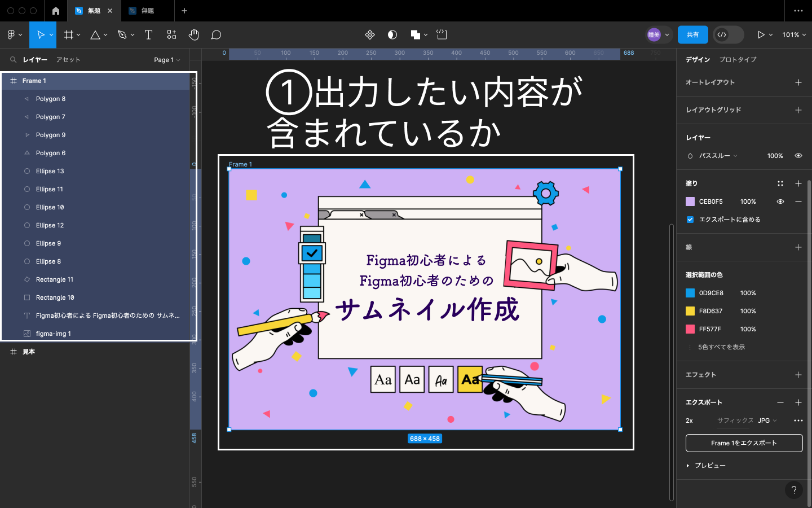This screenshot has width=812, height=508.
Task: Open the JPG export format dropdown
Action: 767,421
